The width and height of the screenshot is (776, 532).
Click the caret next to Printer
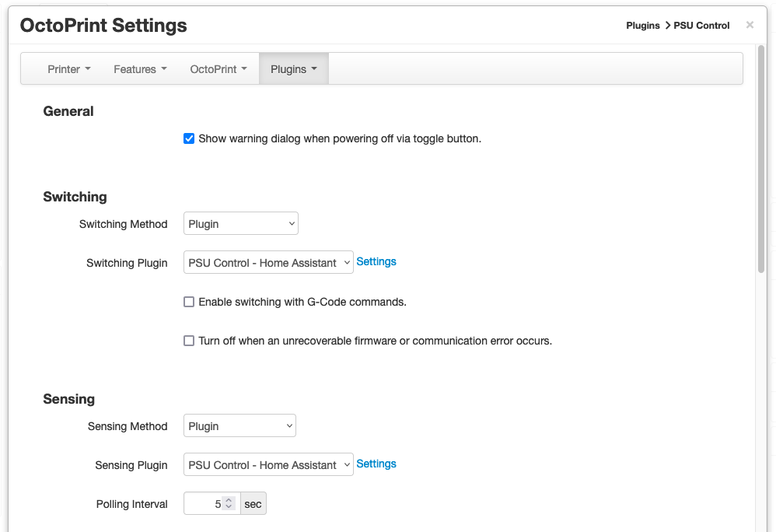tap(88, 68)
